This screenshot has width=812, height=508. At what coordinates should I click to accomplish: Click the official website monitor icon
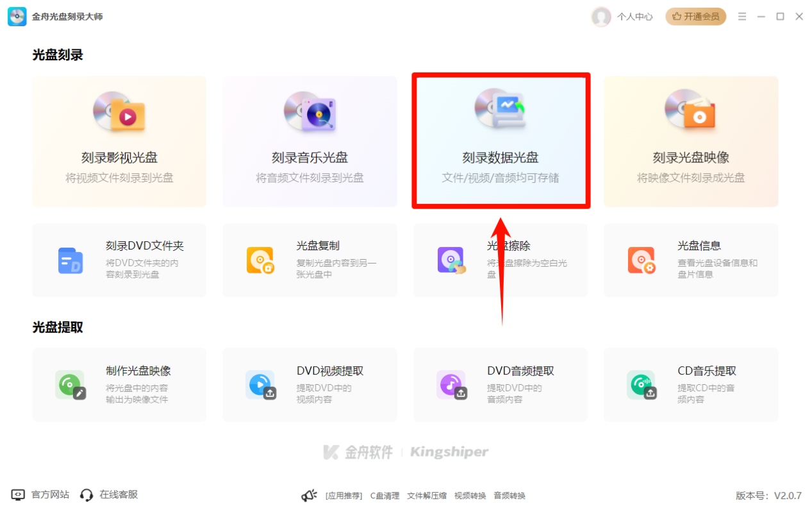click(18, 495)
